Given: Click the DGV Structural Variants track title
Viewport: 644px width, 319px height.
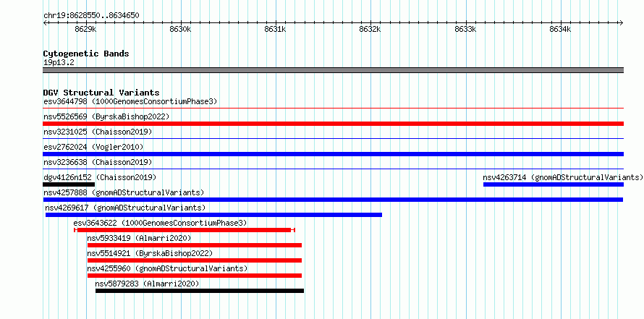Looking at the screenshot, I should pyautogui.click(x=101, y=93).
